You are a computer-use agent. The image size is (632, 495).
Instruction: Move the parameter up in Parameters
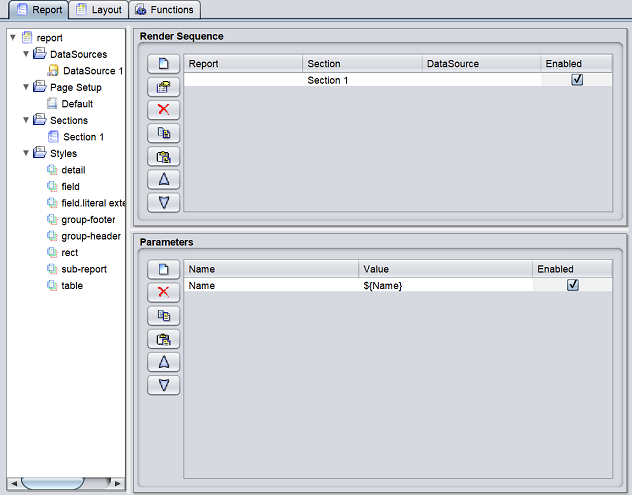163,361
